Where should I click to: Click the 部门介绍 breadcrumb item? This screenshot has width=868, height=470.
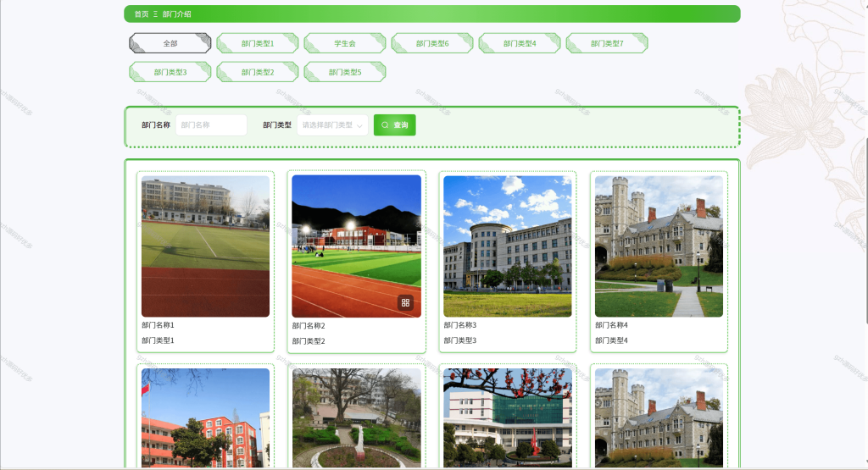click(176, 14)
